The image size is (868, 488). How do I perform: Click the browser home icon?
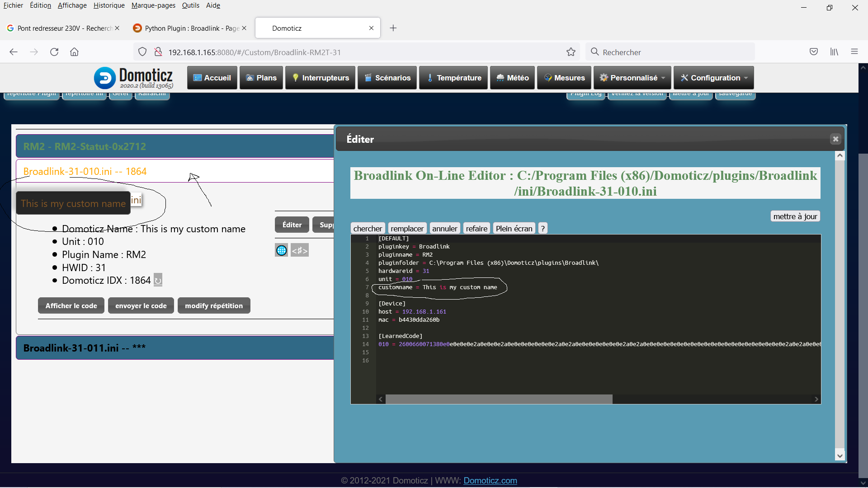(75, 52)
